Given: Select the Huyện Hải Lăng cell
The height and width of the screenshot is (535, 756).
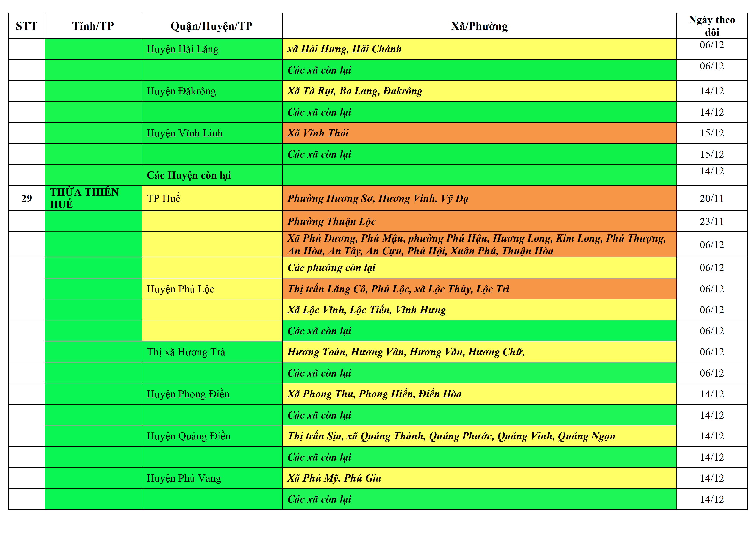Looking at the screenshot, I should click(182, 49).
